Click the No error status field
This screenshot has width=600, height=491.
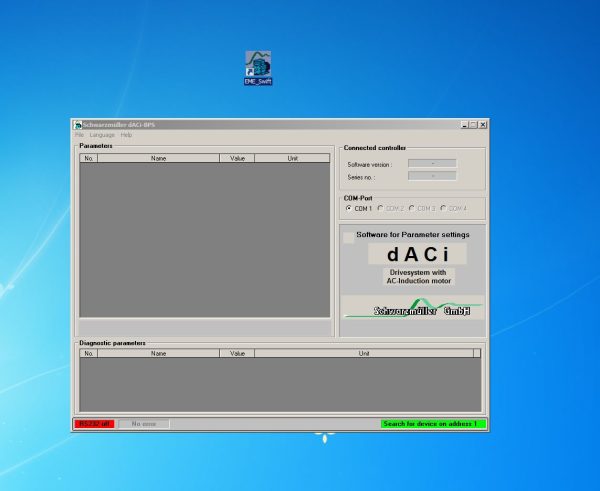point(144,424)
